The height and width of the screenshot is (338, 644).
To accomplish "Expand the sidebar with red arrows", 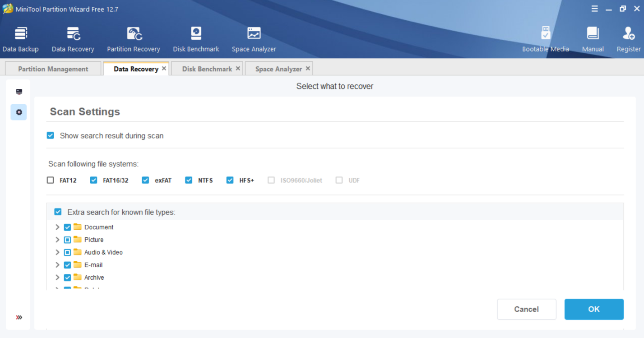I will (19, 317).
